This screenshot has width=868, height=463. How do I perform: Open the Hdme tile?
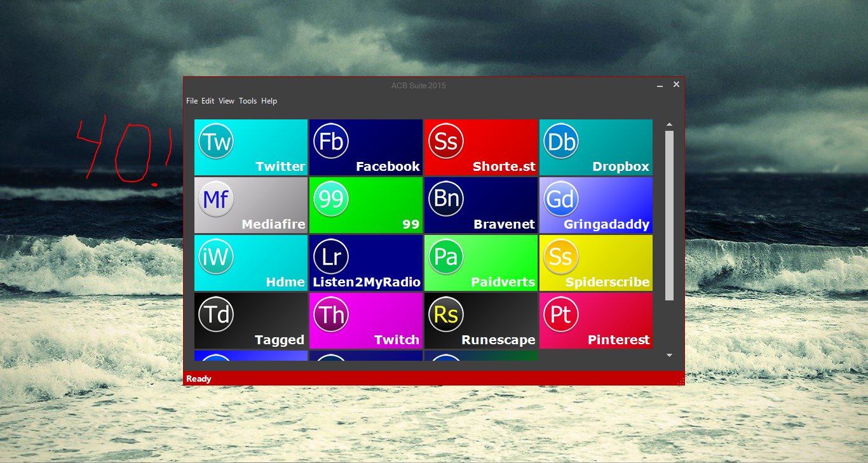click(x=251, y=263)
